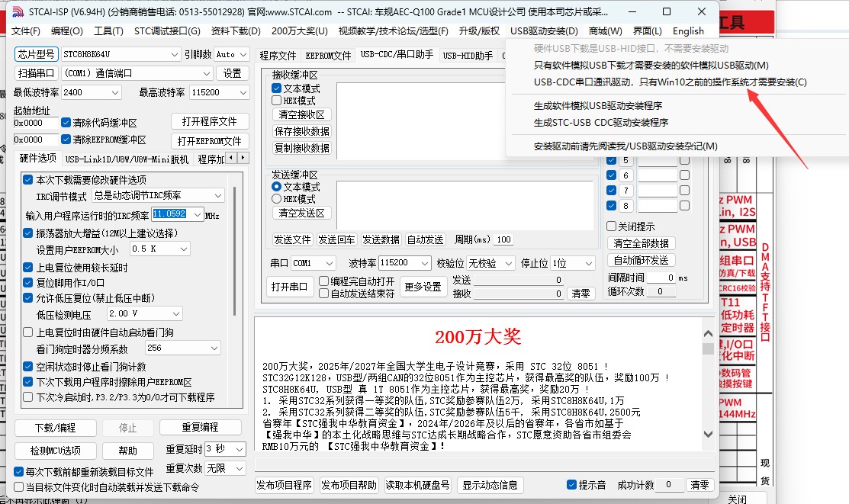Click the scrollbar thumb of 200万大奖 text panel
This screenshot has width=849, height=504.
pos(708,348)
